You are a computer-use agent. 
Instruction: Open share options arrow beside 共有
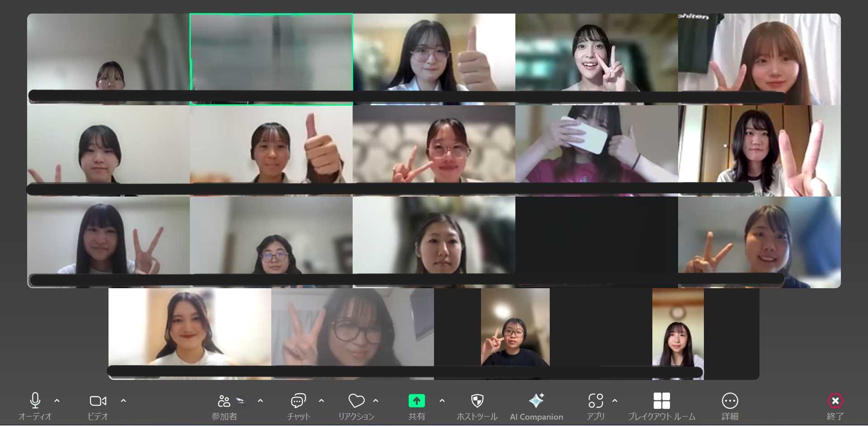click(x=442, y=401)
